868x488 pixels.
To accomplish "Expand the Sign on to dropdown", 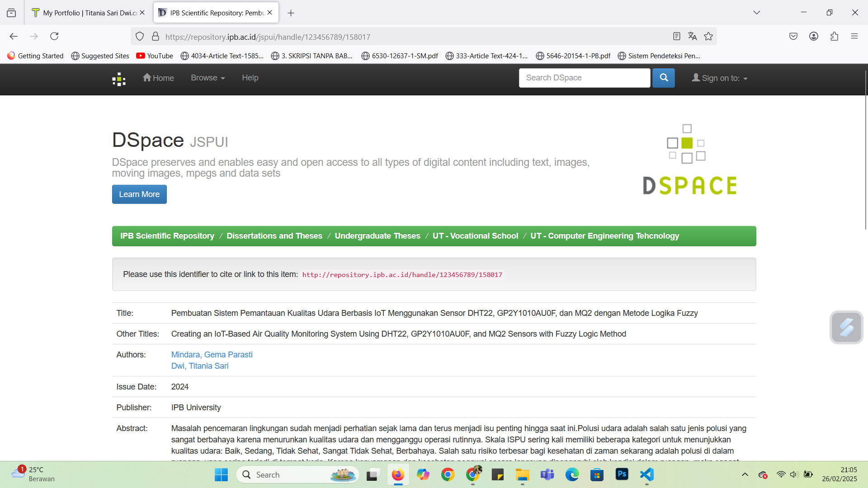I will click(x=720, y=78).
